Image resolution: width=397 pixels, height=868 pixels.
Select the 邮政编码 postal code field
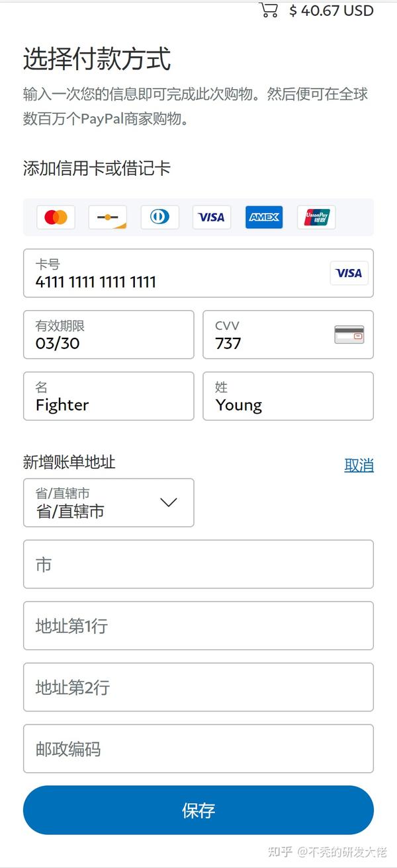point(198,748)
